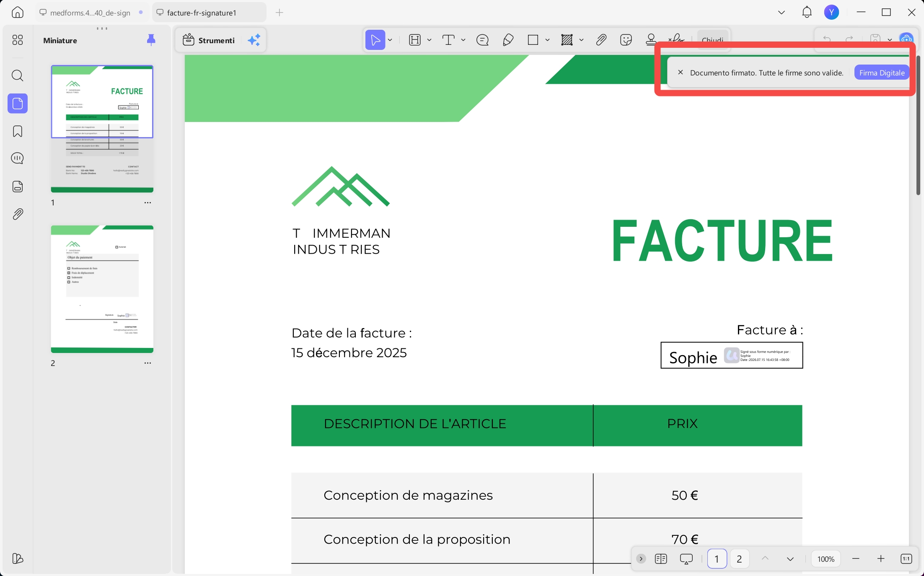
Task: Jump to previous page arrow
Action: [765, 559]
